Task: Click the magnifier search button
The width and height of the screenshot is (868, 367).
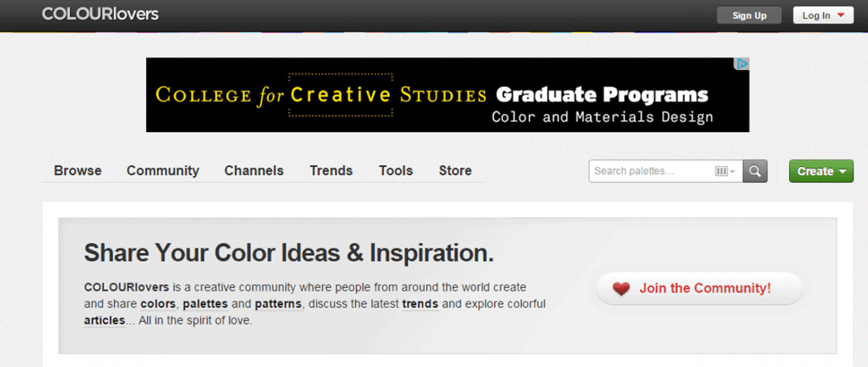Action: pos(755,171)
